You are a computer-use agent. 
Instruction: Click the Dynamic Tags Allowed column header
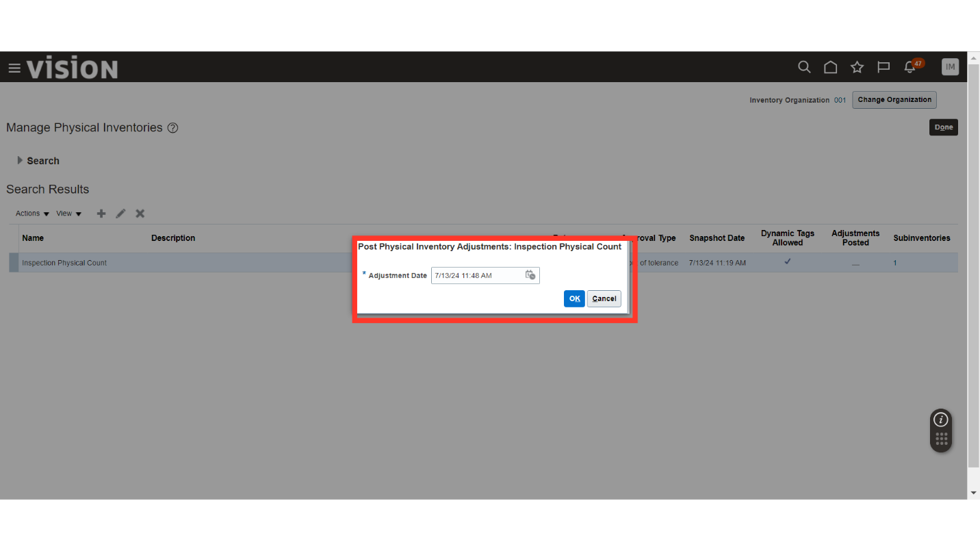click(788, 238)
